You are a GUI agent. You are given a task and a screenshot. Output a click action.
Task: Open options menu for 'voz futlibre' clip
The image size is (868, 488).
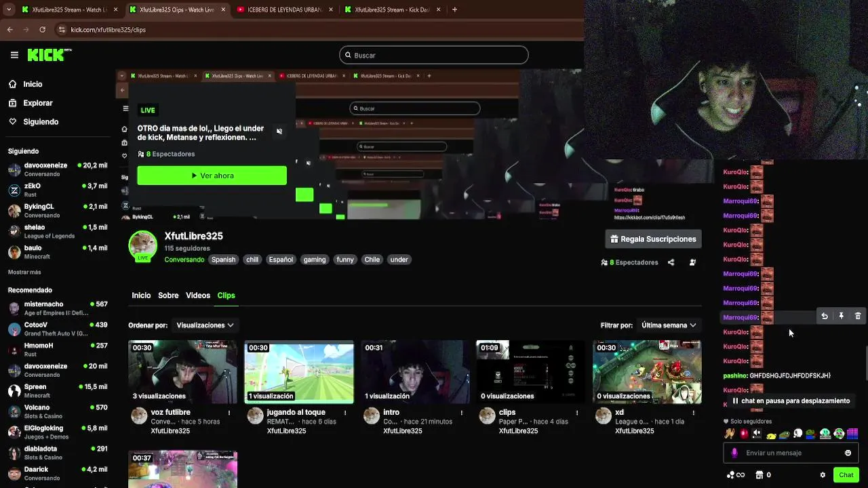coord(229,413)
